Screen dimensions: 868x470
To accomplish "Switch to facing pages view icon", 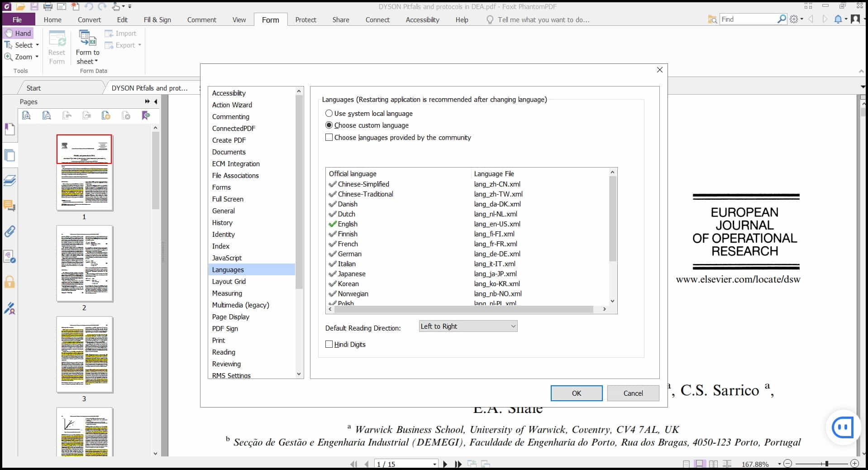I will (713, 464).
